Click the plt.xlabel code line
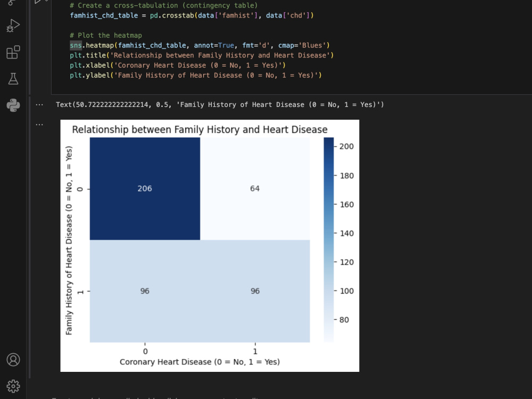This screenshot has height=399, width=532. [x=178, y=65]
